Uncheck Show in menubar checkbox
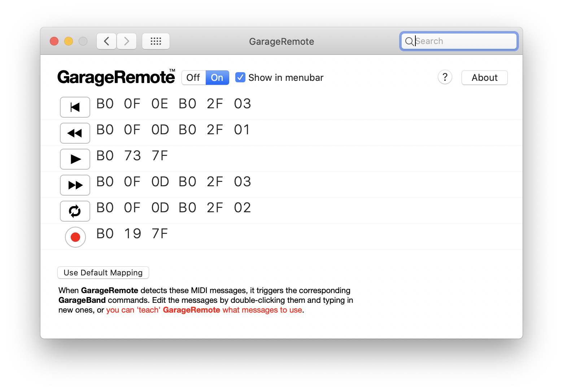 tap(240, 77)
